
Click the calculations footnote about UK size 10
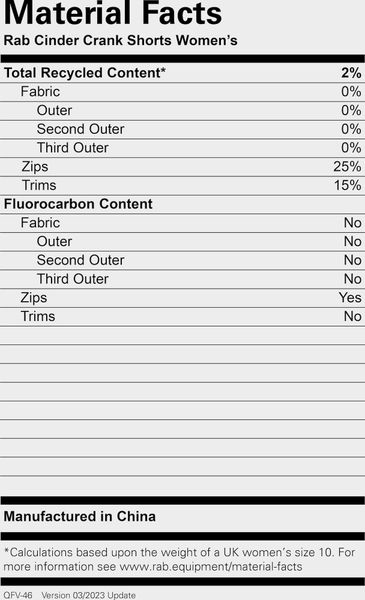coord(180,559)
